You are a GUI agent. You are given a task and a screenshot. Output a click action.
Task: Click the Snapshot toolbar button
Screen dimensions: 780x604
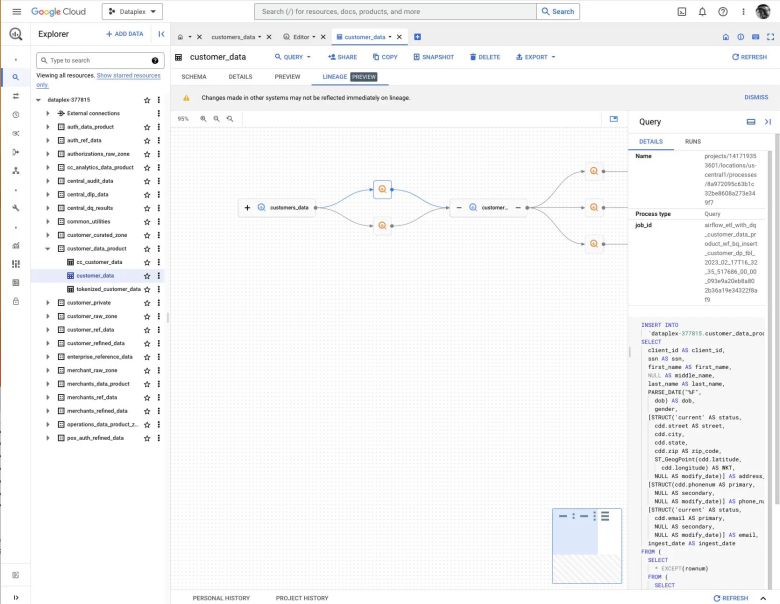pos(432,57)
